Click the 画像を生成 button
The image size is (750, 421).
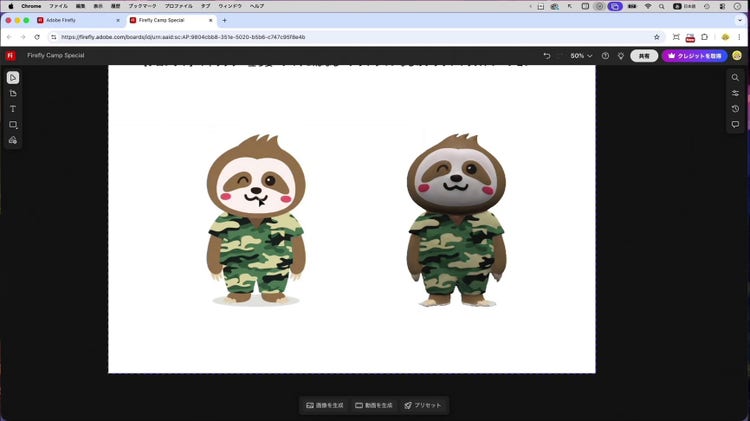324,405
